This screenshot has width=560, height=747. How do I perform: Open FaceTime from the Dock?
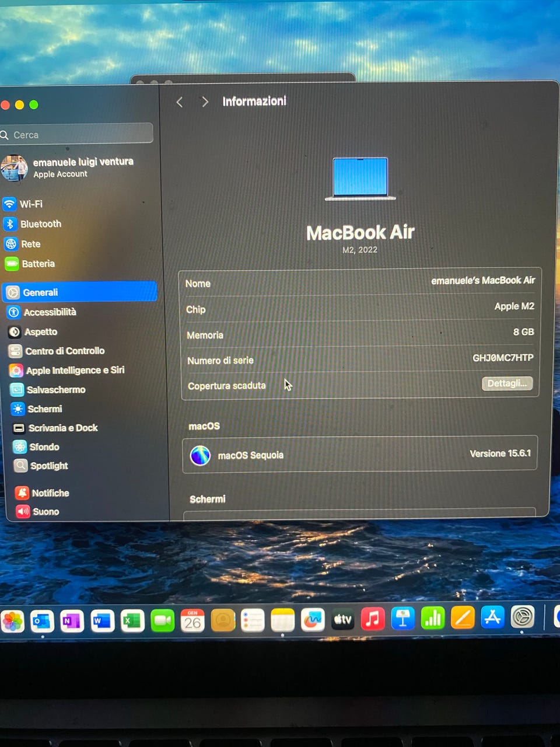click(x=163, y=621)
